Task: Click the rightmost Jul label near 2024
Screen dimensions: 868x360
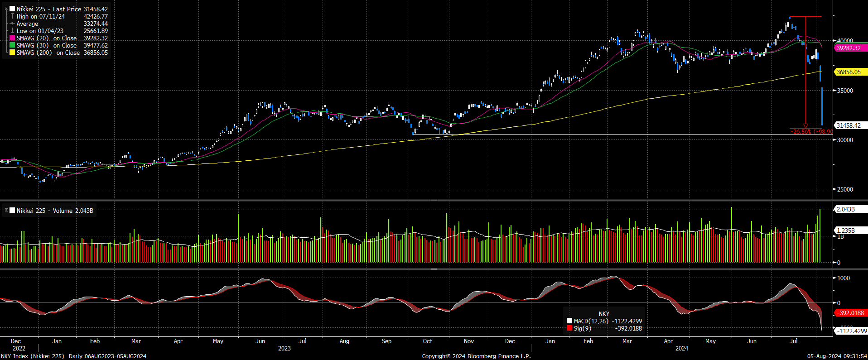Action: 794,341
